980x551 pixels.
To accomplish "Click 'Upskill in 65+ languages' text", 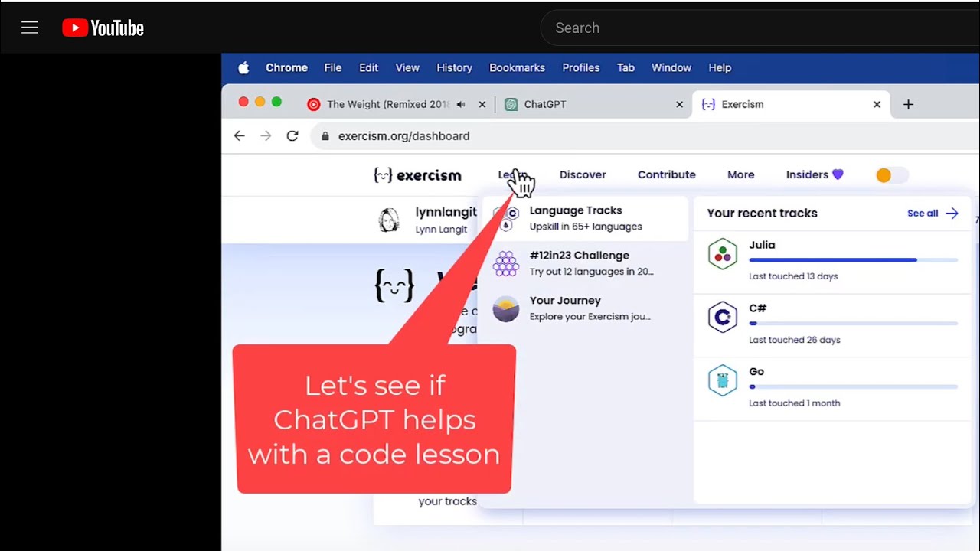I will point(586,227).
